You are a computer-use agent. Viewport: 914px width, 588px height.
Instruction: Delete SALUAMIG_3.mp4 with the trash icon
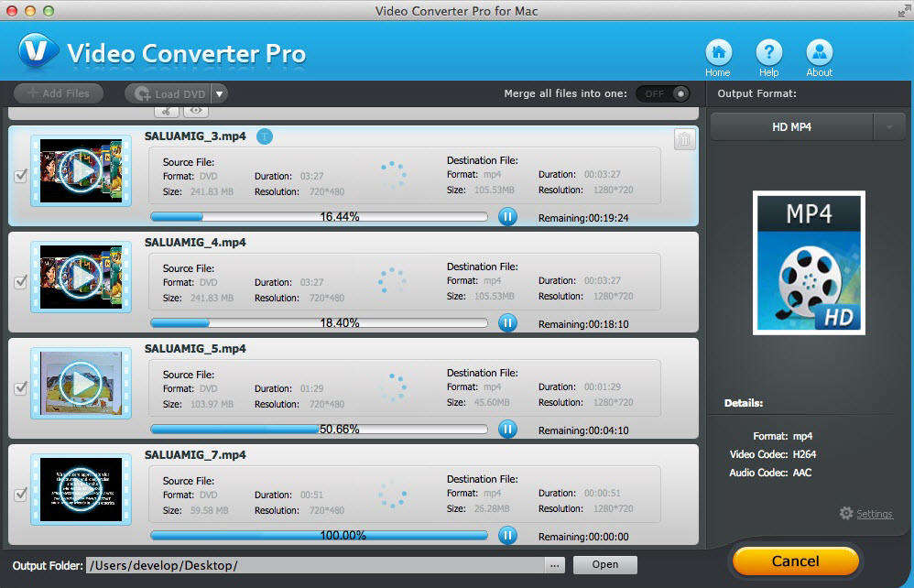click(684, 139)
